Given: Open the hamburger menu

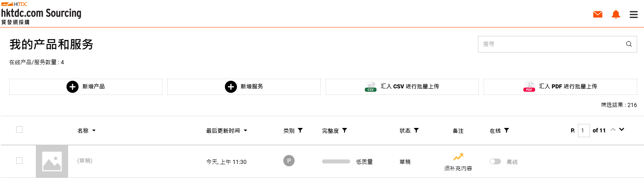Looking at the screenshot, I should tap(634, 15).
